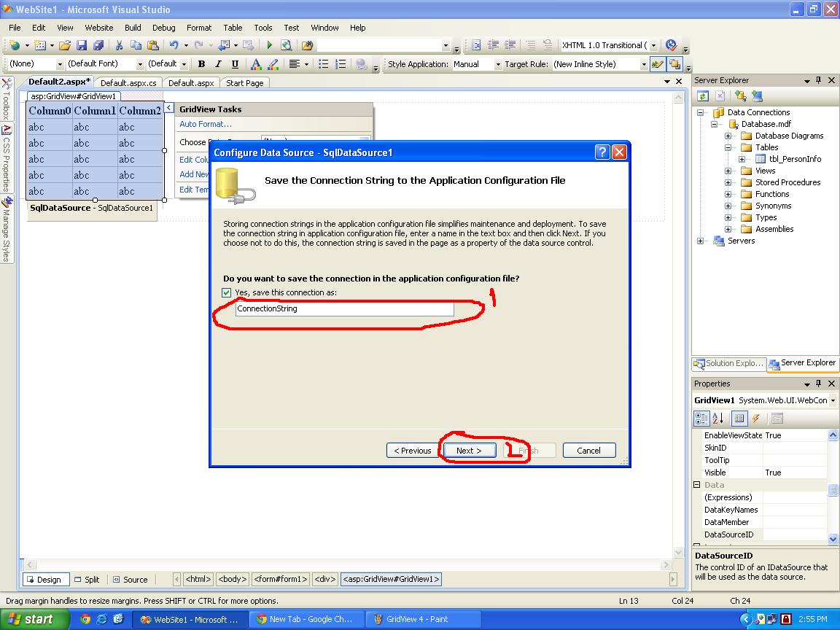Open GridView 4 - Paint taskbar item

click(x=422, y=619)
